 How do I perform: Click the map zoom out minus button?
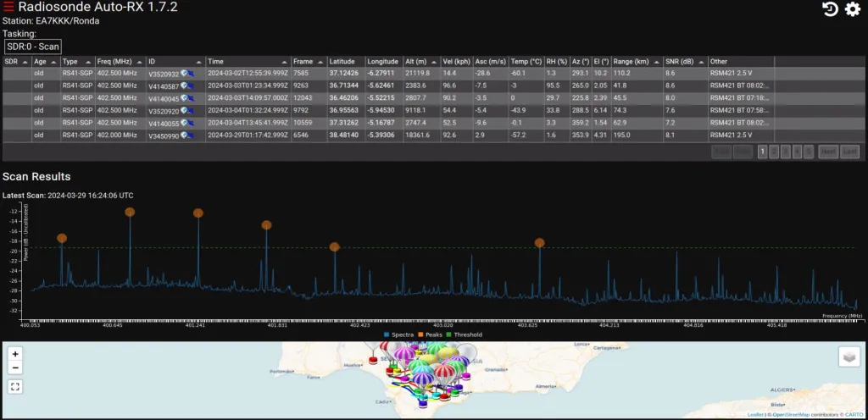click(x=15, y=368)
